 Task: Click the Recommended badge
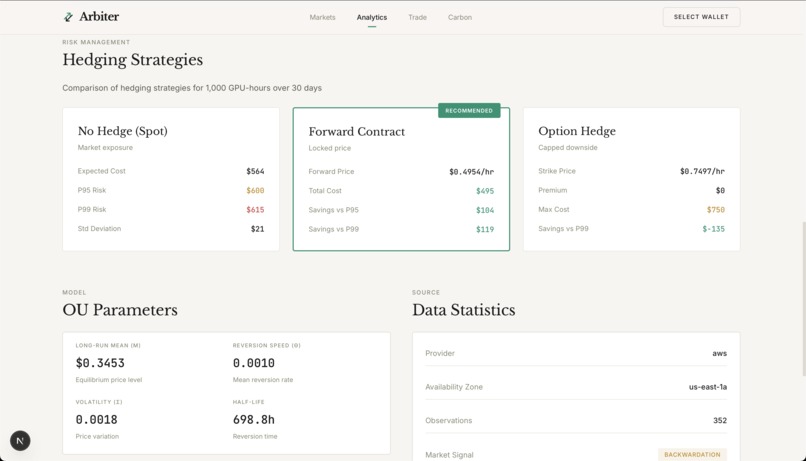point(469,110)
